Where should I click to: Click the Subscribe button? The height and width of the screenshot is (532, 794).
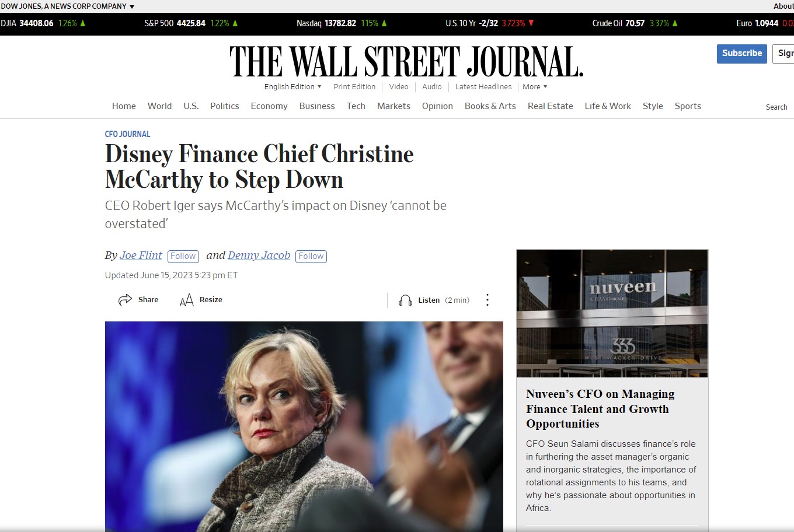click(x=742, y=54)
